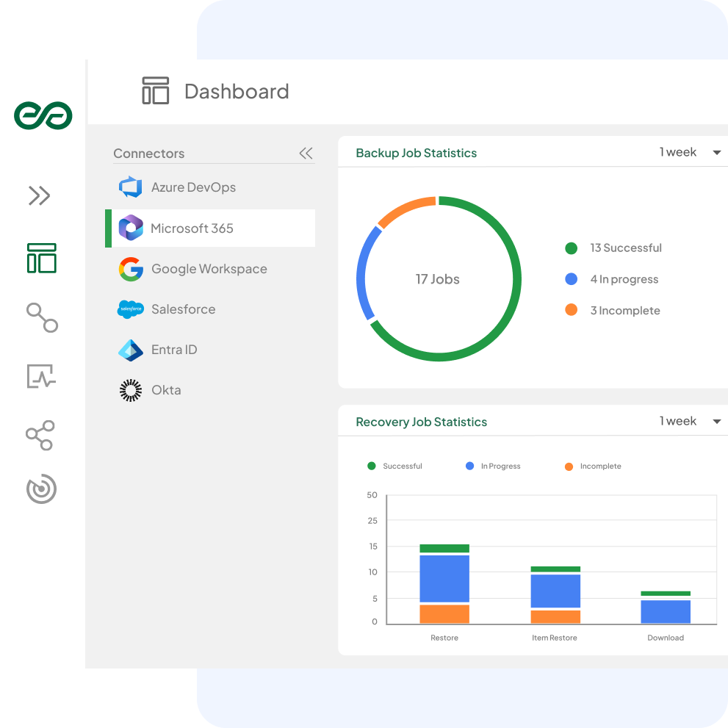Image resolution: width=728 pixels, height=728 pixels.
Task: Click the Okta sunburst icon
Action: 131,390
